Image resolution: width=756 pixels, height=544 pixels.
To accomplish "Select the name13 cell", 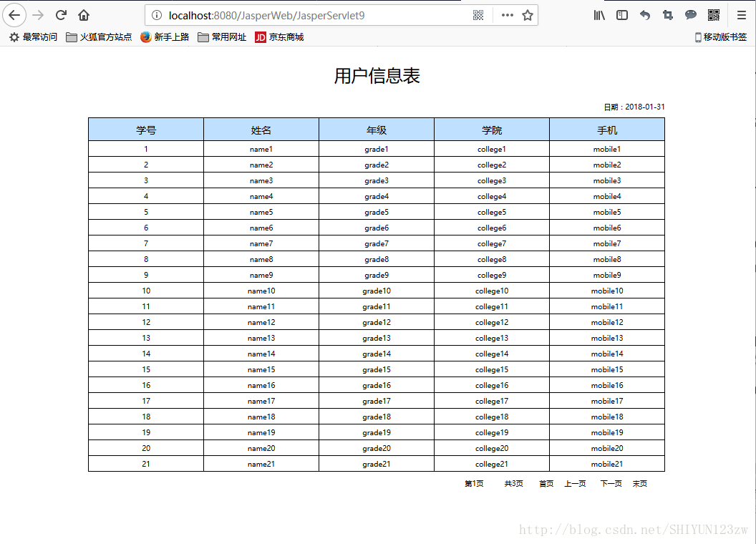I will [x=261, y=338].
